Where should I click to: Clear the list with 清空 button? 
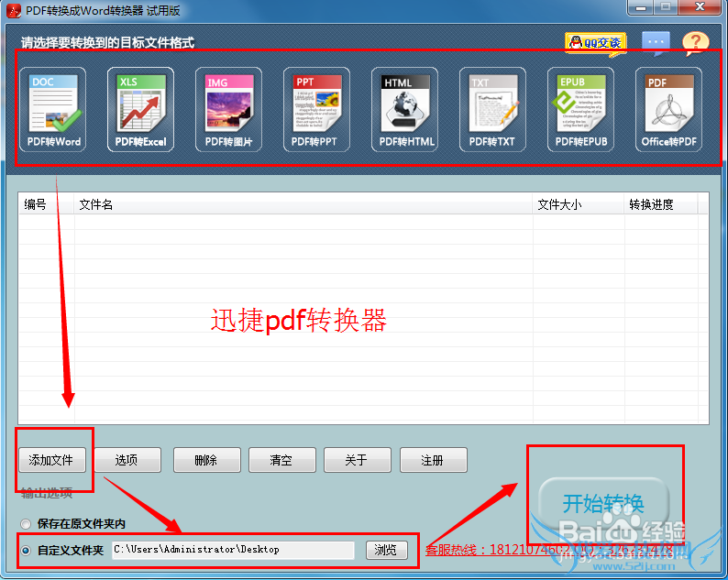click(282, 460)
